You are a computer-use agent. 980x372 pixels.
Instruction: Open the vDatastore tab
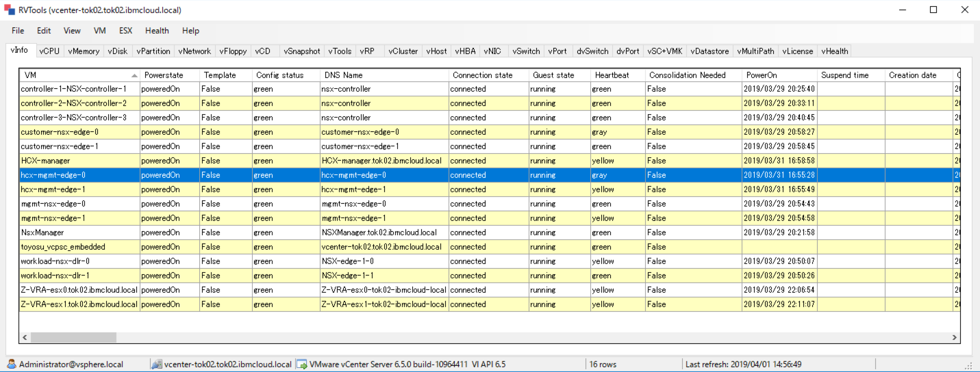[x=709, y=51]
